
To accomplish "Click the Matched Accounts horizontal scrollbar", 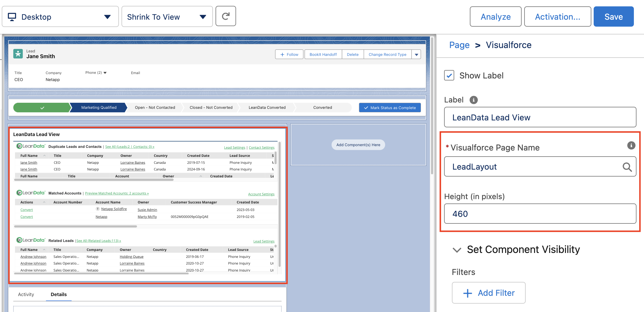I will tap(76, 226).
